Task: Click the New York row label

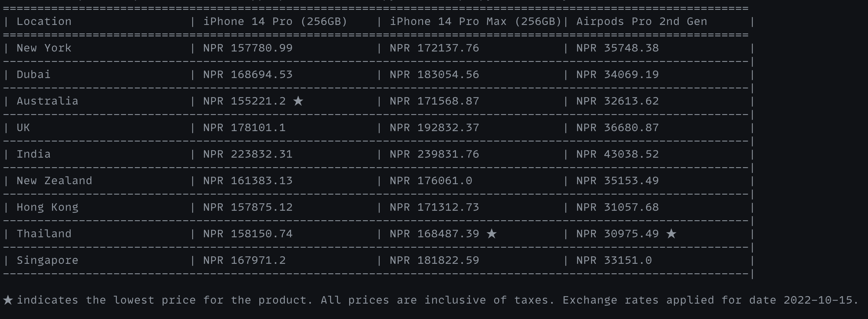Action: tap(44, 48)
